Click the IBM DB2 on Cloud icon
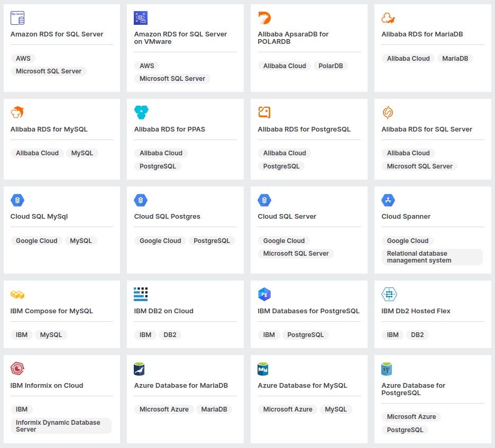 (141, 294)
